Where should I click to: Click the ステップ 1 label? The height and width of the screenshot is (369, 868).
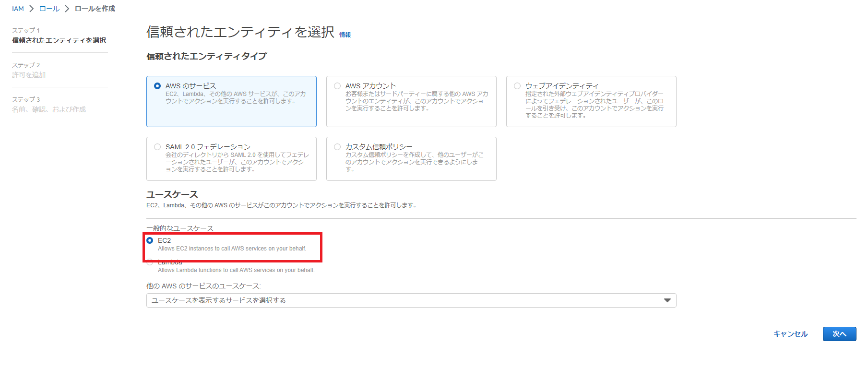(x=26, y=30)
